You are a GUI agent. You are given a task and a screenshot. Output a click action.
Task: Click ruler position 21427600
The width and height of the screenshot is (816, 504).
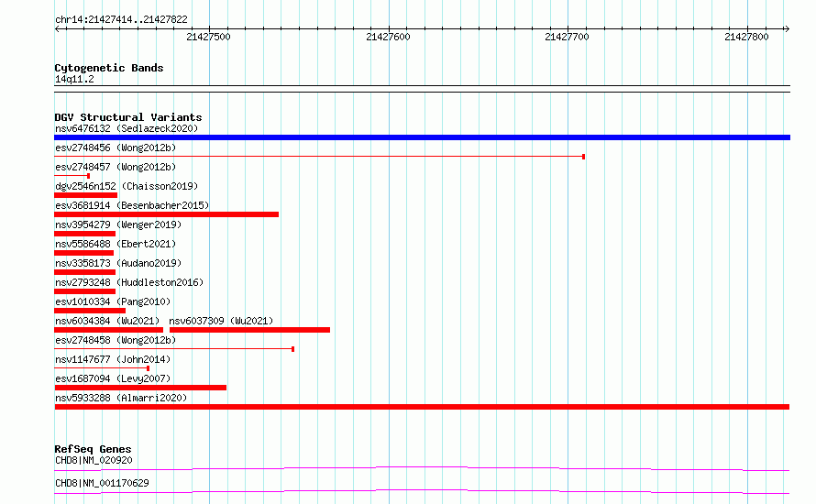click(388, 37)
